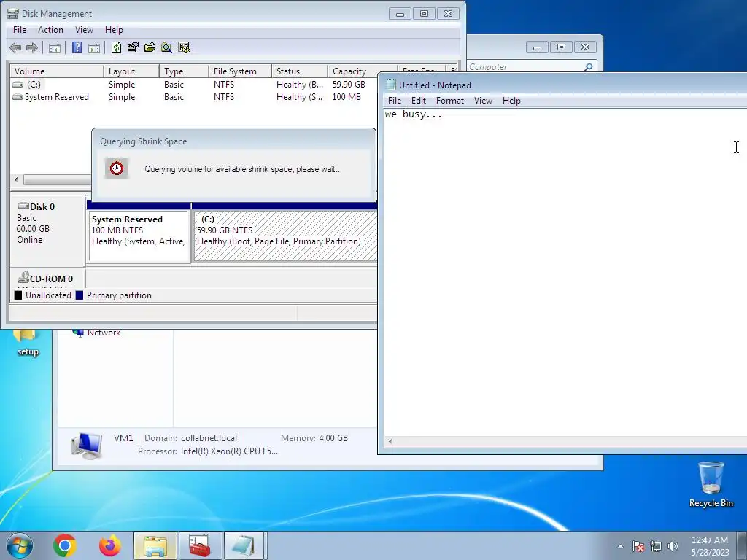
Task: Open Disk Management File menu
Action: [x=20, y=29]
